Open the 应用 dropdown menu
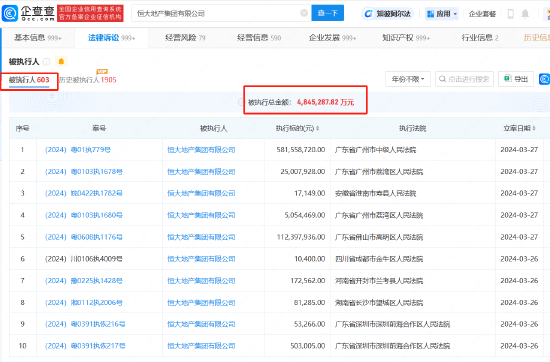Screen dimensions: 550x362 tap(442, 14)
